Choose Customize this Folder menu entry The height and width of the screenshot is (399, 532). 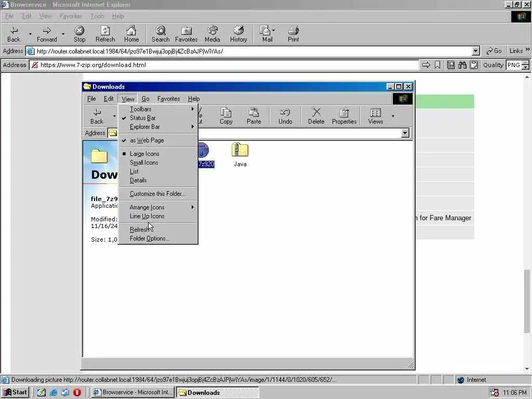(158, 194)
